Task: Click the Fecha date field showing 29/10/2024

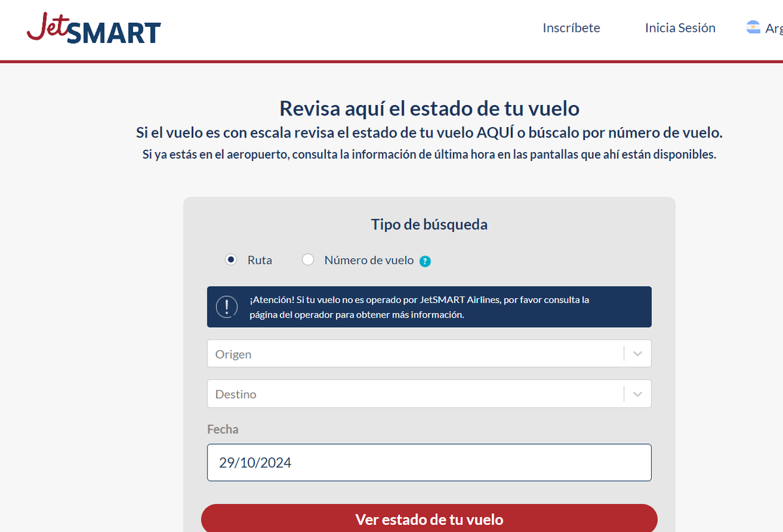Action: 429,463
